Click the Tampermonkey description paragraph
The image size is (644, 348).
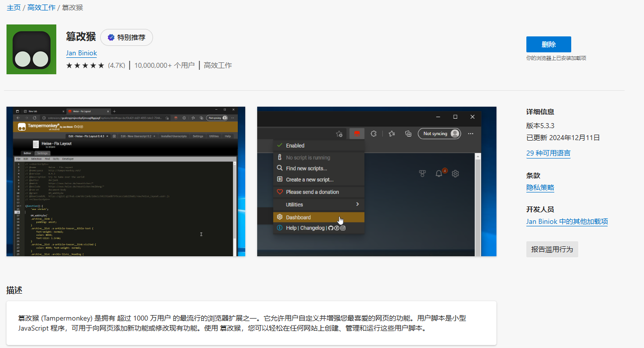pos(242,323)
